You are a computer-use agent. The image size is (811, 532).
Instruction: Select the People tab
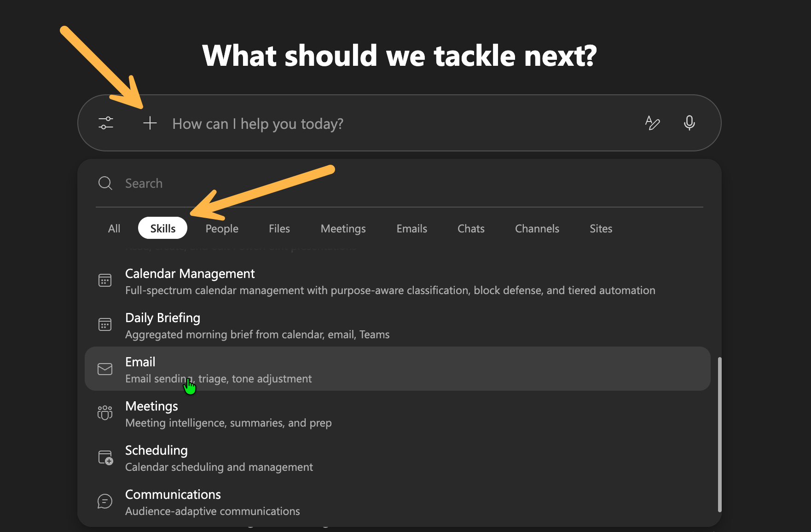point(222,229)
